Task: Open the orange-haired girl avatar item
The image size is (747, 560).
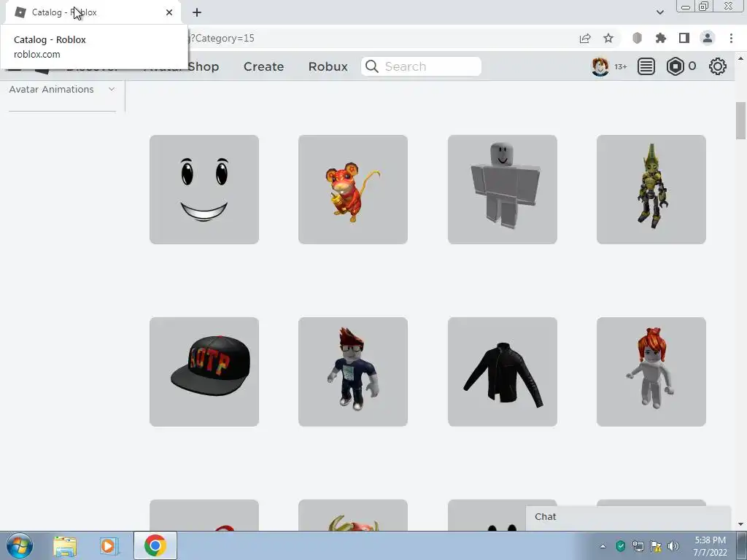Action: click(x=651, y=372)
